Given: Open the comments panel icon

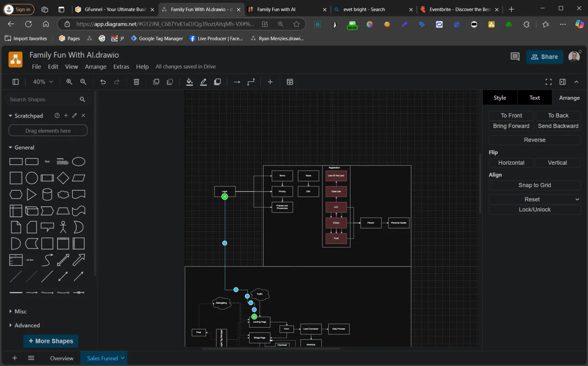Looking at the screenshot, I should (x=515, y=57).
